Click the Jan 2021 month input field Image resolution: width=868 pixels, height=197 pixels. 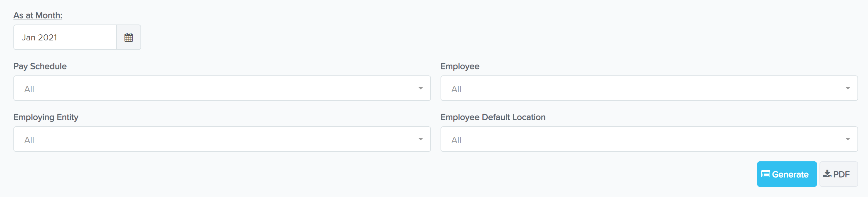click(x=65, y=37)
